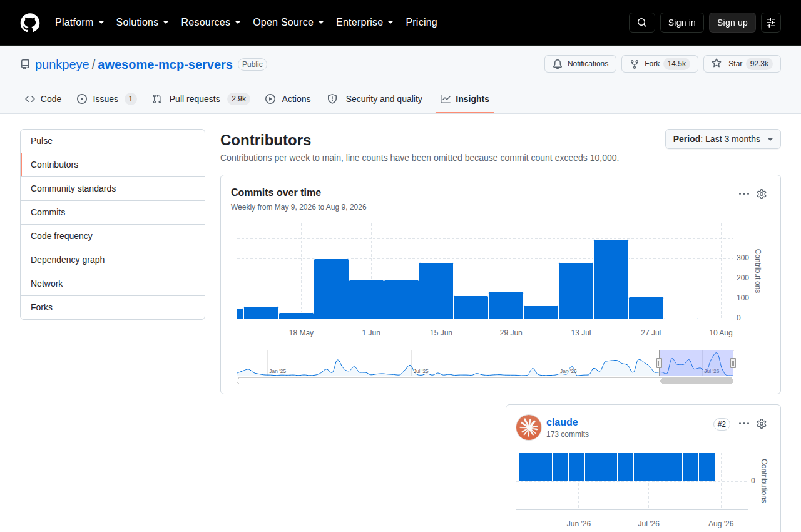This screenshot has width=801, height=532.
Task: Fork the repository
Action: (x=660, y=64)
